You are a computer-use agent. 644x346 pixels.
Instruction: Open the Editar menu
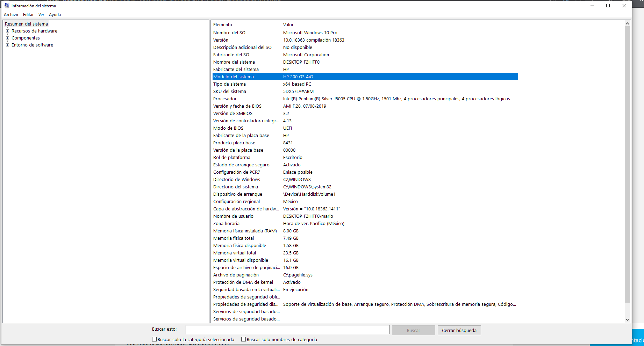tap(28, 15)
